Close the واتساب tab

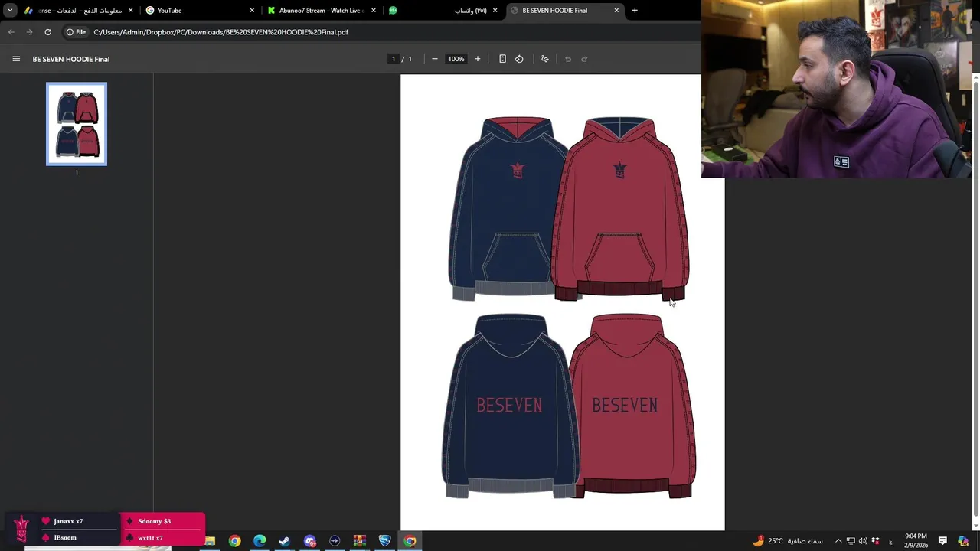click(x=495, y=11)
